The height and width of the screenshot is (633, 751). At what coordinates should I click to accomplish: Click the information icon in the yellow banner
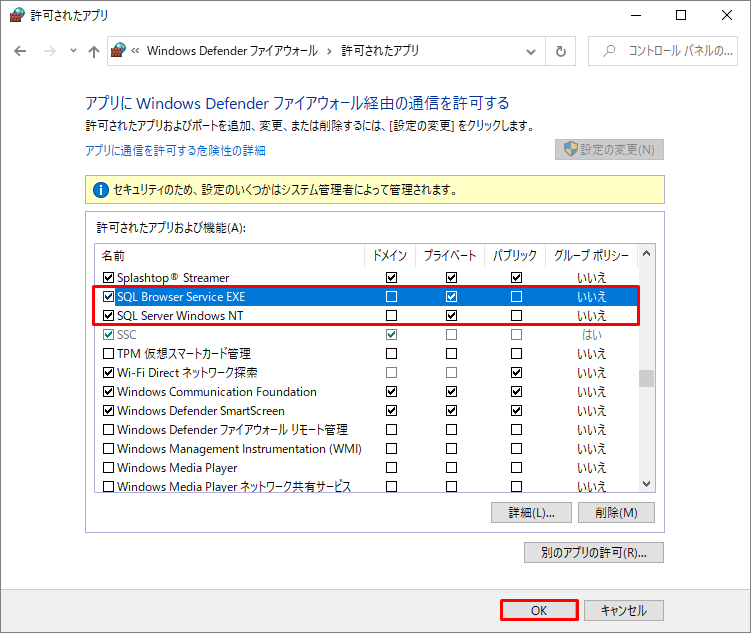101,190
